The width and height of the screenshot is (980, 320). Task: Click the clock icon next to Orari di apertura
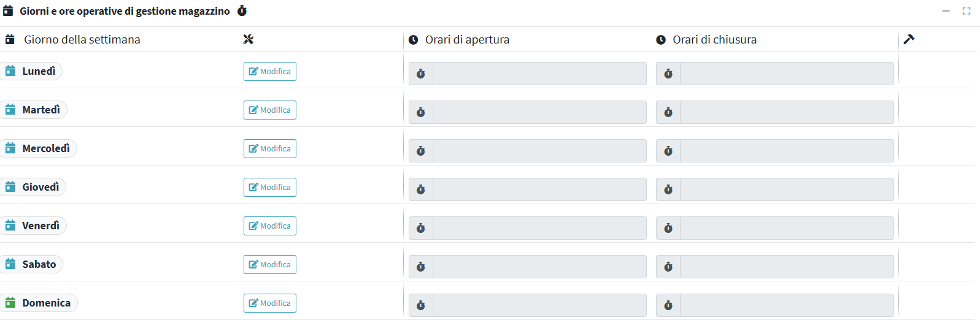(x=414, y=40)
